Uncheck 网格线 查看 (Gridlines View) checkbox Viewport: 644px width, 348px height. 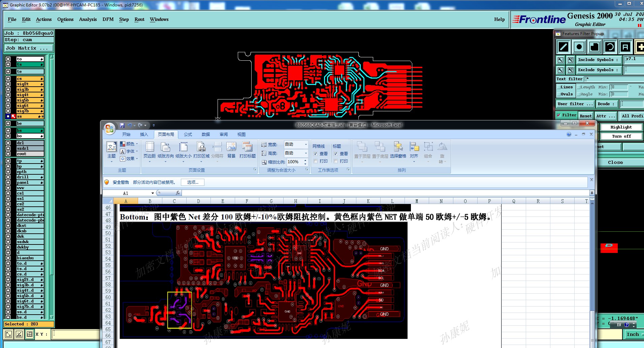[316, 154]
